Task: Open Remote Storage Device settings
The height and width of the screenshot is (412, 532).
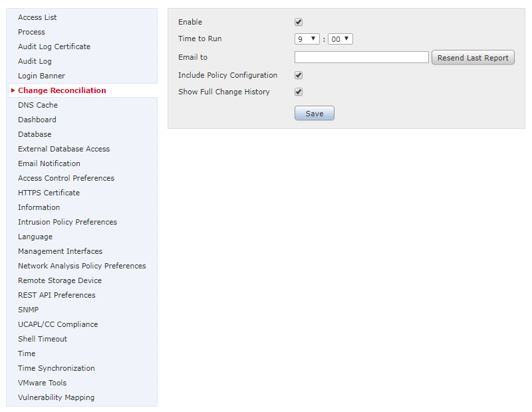Action: pos(60,280)
